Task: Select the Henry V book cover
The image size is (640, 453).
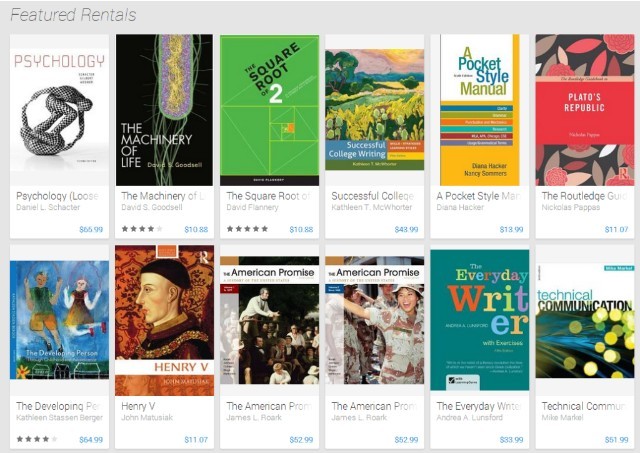Action: pos(164,320)
